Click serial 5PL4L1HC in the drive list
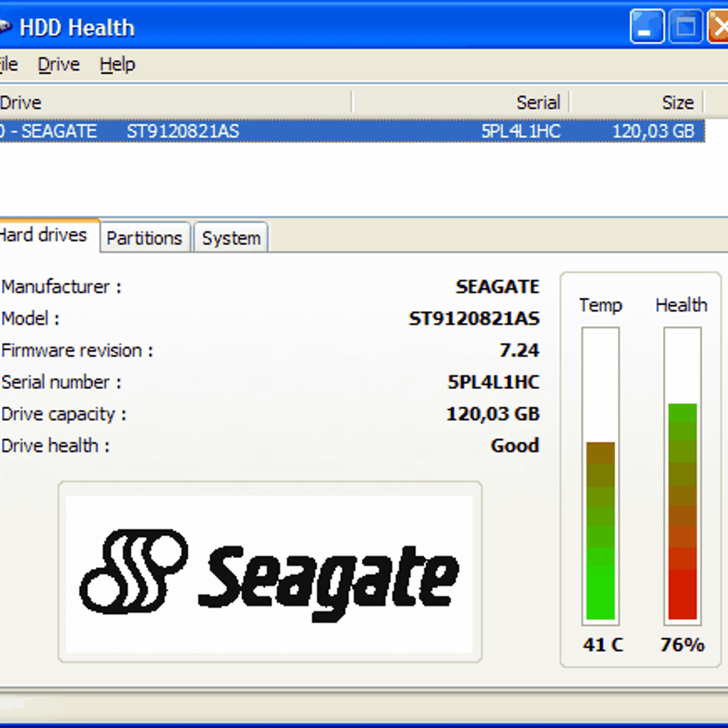 [521, 131]
